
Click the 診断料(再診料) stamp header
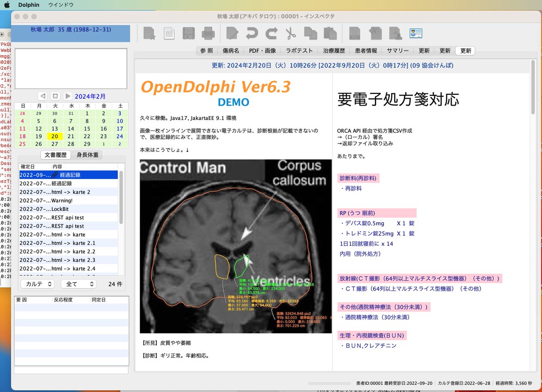point(358,178)
